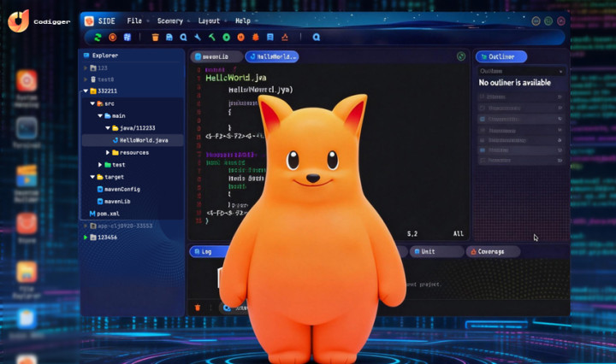616x364 pixels.
Task: Select the Outliner panel tab
Action: tap(501, 56)
